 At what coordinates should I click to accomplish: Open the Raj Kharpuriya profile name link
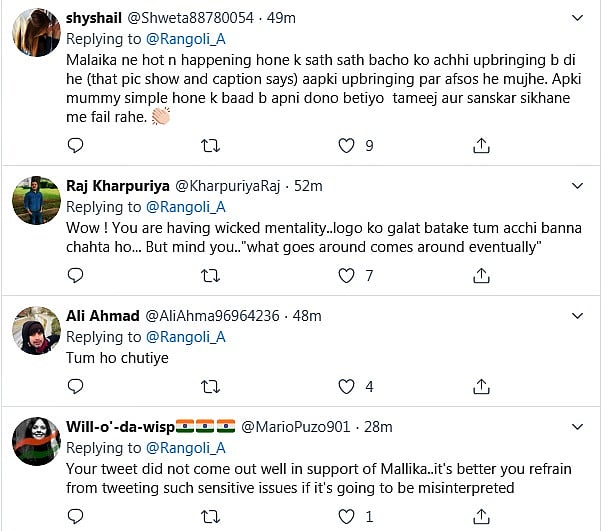(x=117, y=186)
